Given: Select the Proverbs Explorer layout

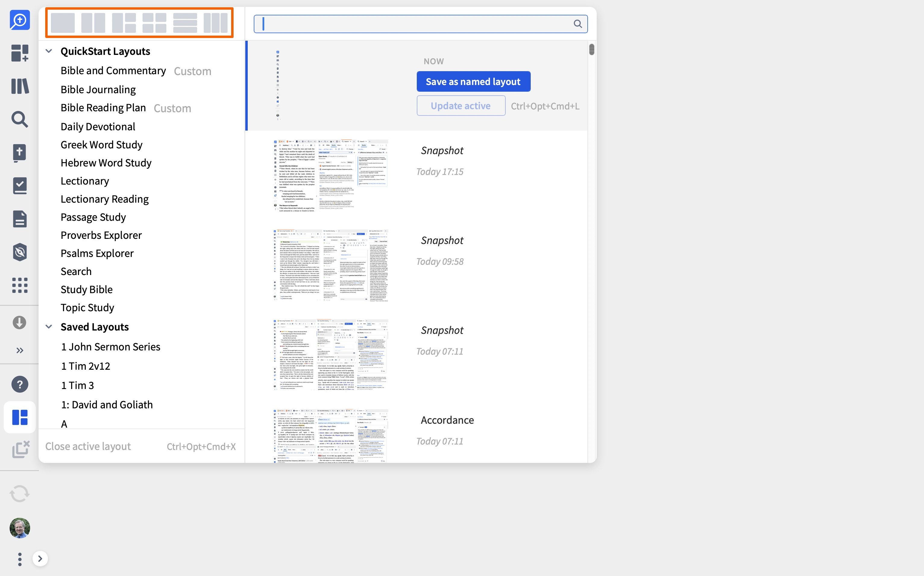Looking at the screenshot, I should coord(101,235).
